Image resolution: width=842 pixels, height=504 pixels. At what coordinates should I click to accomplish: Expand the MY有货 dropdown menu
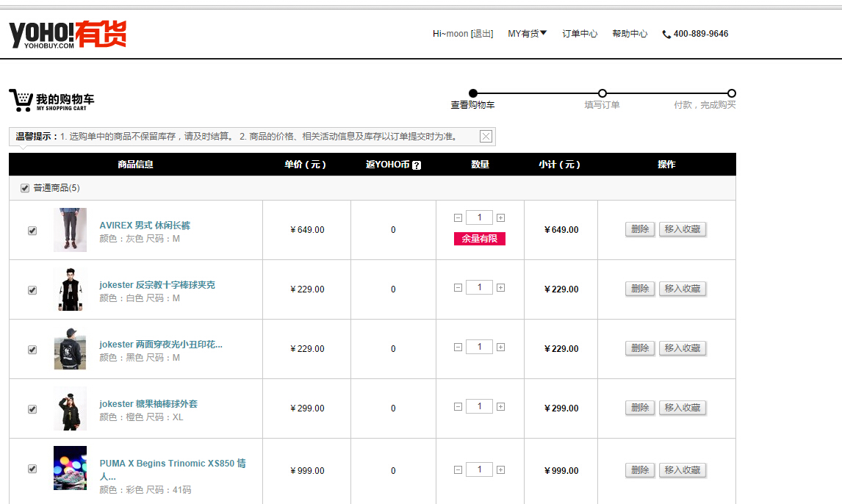coord(528,34)
